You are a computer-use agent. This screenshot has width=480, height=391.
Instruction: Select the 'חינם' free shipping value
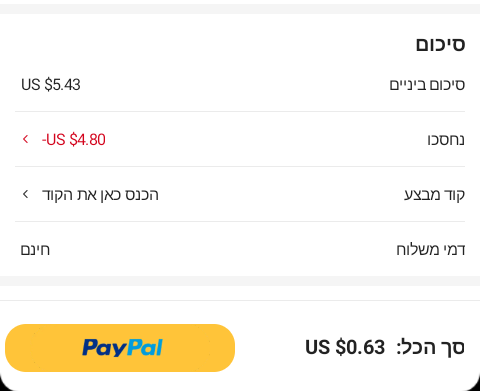click(35, 250)
